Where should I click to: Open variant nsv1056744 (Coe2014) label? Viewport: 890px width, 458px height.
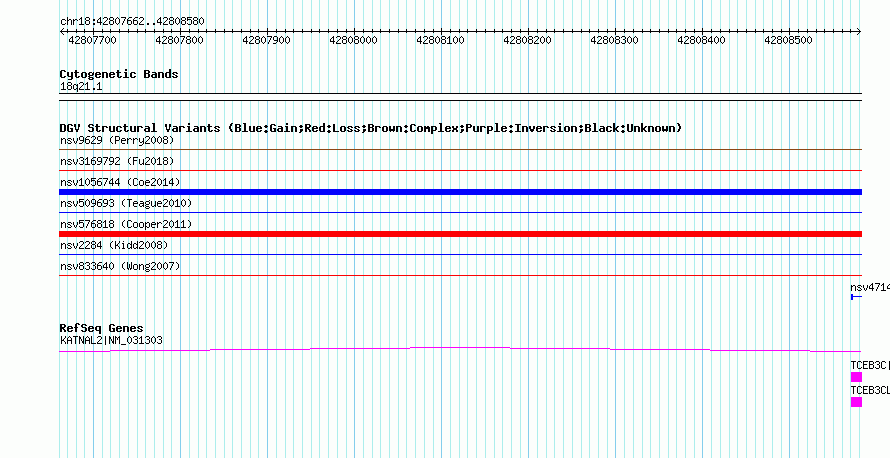(x=120, y=182)
